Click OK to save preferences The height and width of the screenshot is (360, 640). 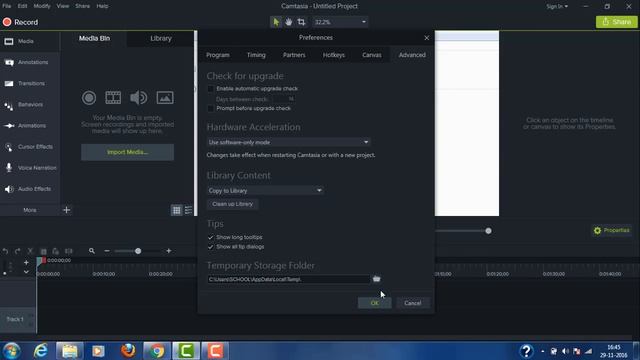pos(374,303)
